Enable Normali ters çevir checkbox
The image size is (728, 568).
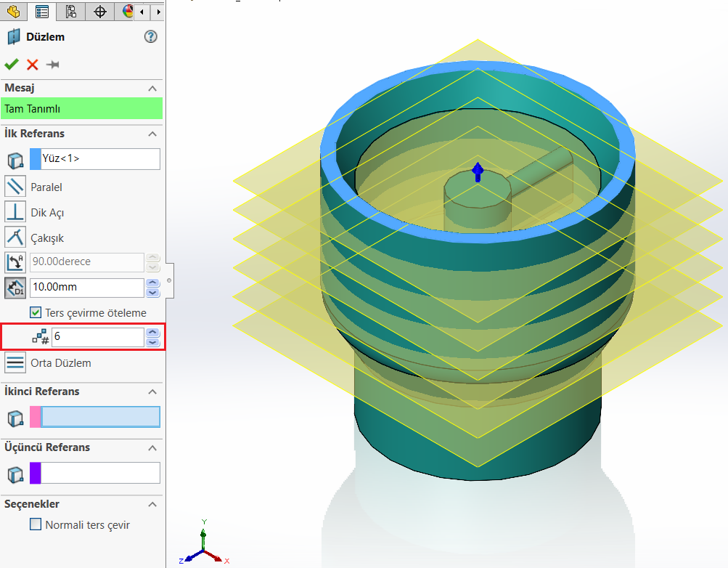pos(36,524)
